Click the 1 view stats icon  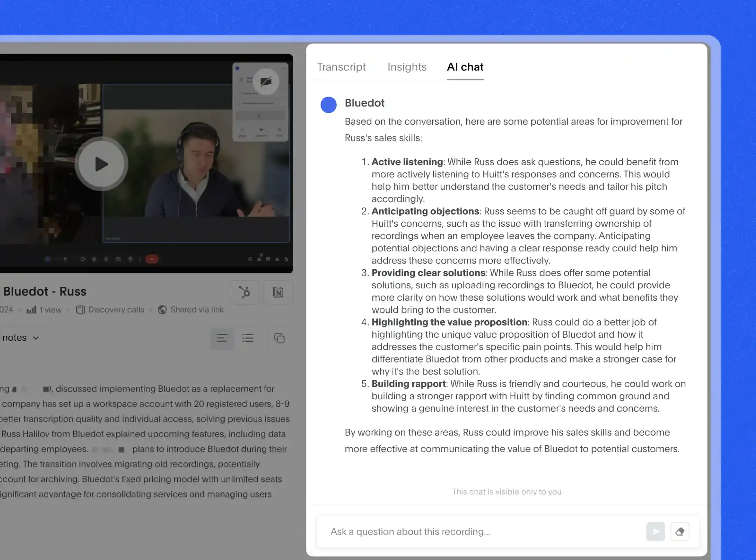click(x=31, y=310)
